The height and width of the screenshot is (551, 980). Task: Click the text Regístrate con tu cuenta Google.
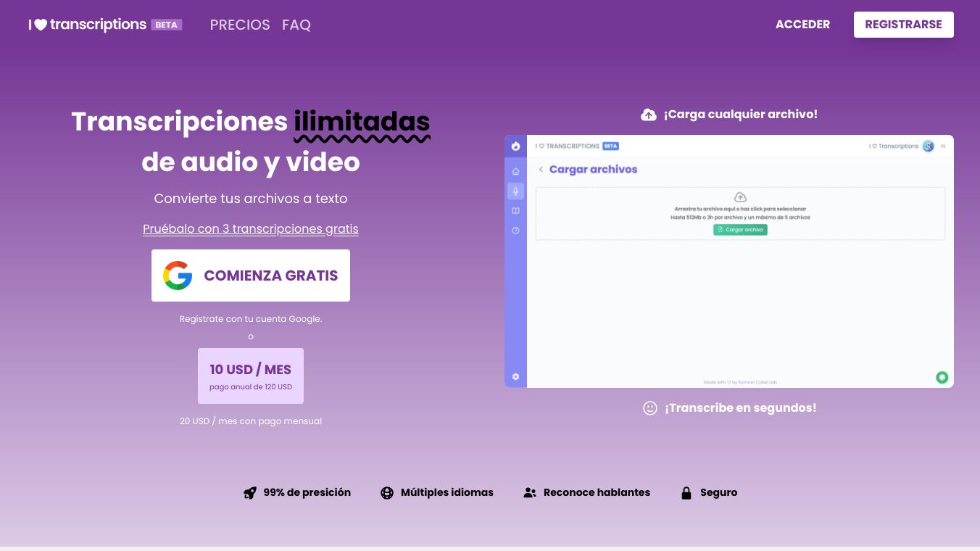[251, 319]
